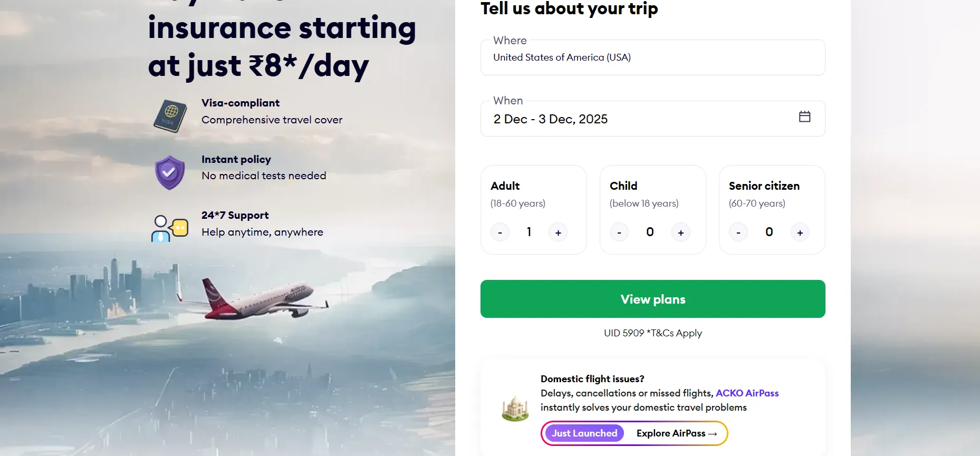
Task: Click the T&Cs Apply text
Action: click(x=675, y=333)
